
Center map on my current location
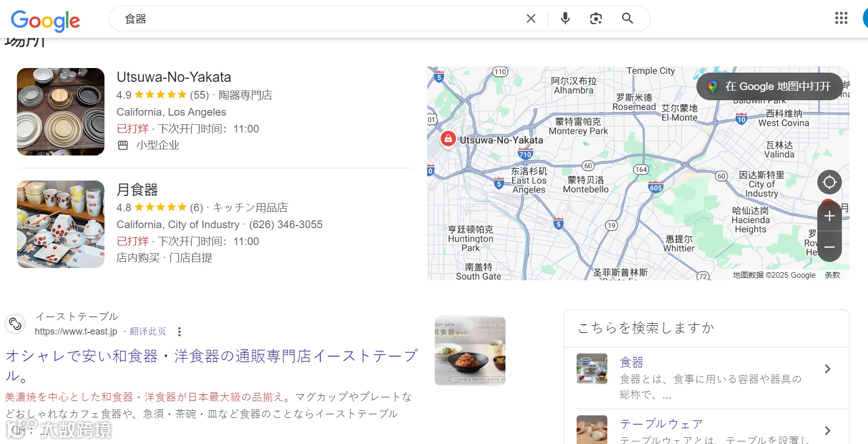pyautogui.click(x=830, y=182)
